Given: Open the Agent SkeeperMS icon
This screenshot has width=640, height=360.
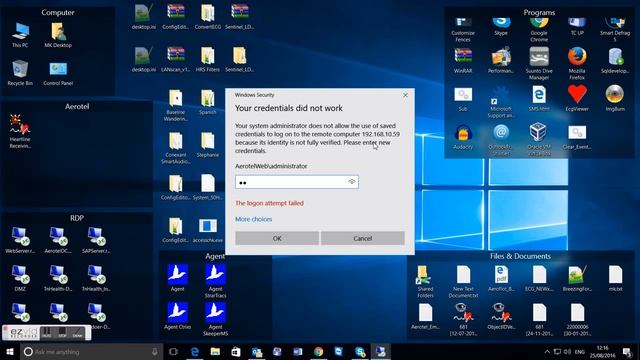Looking at the screenshot, I should (216, 319).
